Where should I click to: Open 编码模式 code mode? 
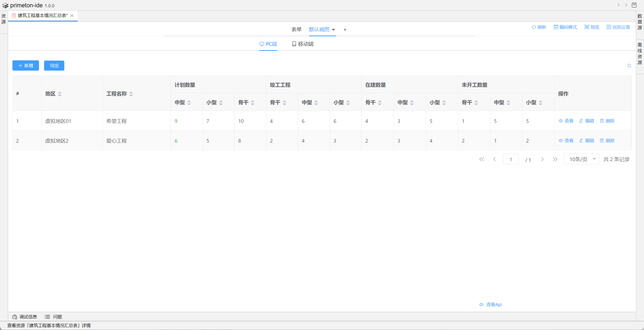click(565, 27)
